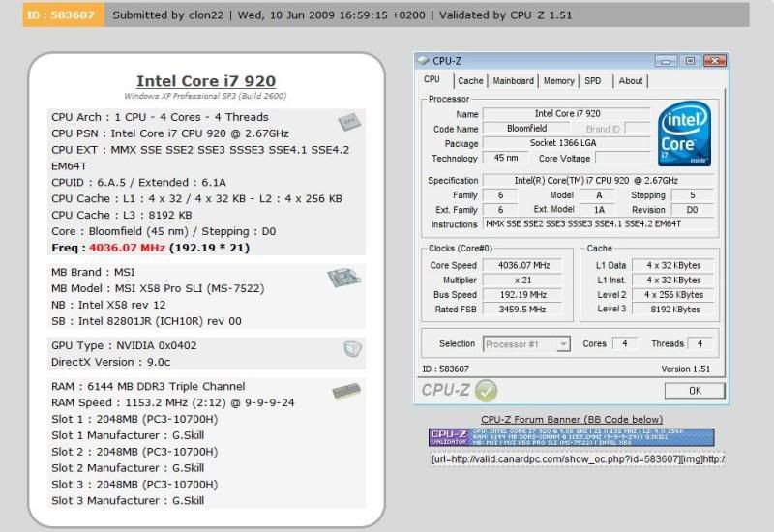This screenshot has height=532, width=774.
Task: Click the Windows XP Professional SP3 subtitle
Action: (205, 96)
